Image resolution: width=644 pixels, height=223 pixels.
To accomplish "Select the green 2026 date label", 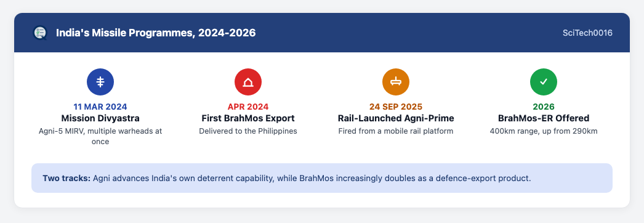I will click(544, 107).
